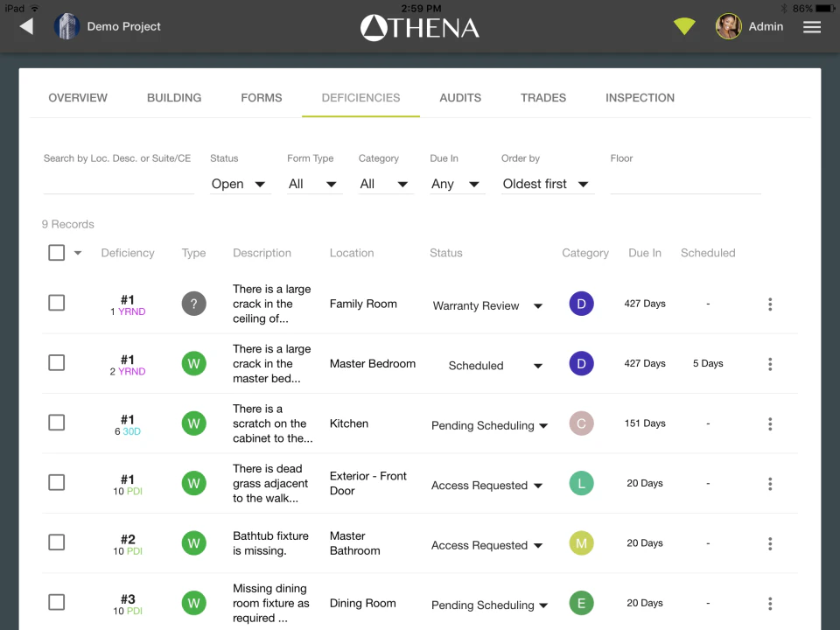Select the checkbox for the Master Bathroom deficiency
This screenshot has height=630, width=840.
[x=56, y=542]
